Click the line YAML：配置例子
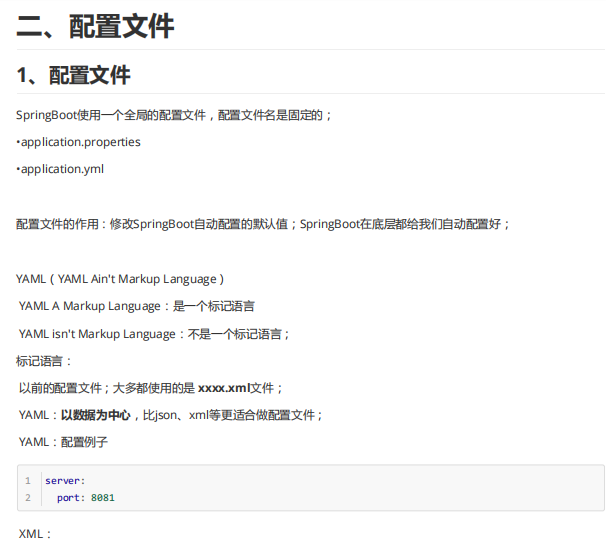The height and width of the screenshot is (550, 606). [63, 442]
